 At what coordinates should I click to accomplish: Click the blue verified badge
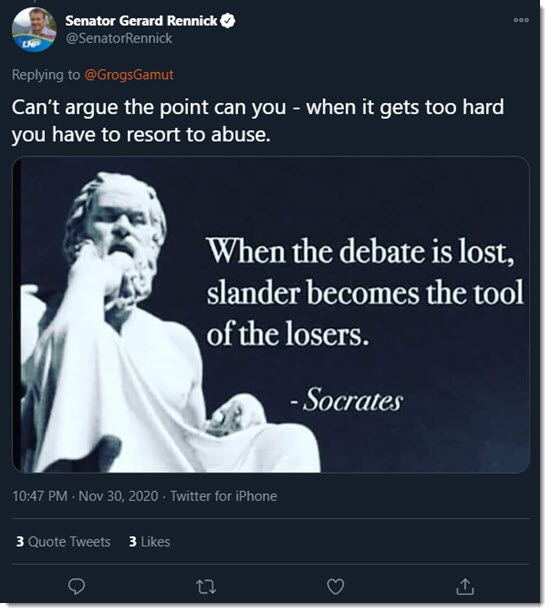(x=228, y=20)
